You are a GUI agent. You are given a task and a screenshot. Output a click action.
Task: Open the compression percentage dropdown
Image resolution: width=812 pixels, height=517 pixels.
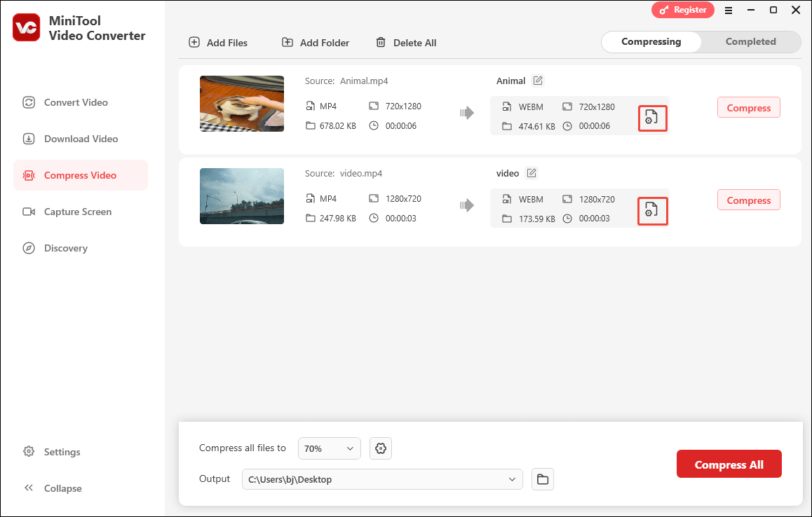329,448
